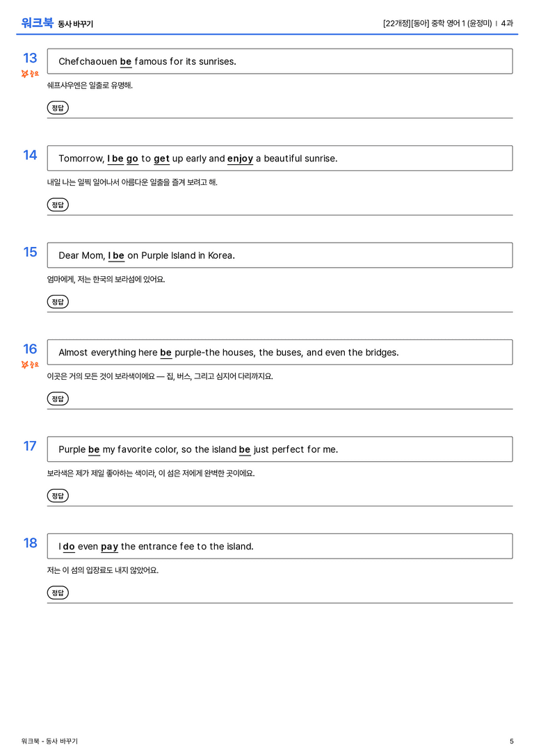Click the Purple be my favorite color box

tap(280, 449)
